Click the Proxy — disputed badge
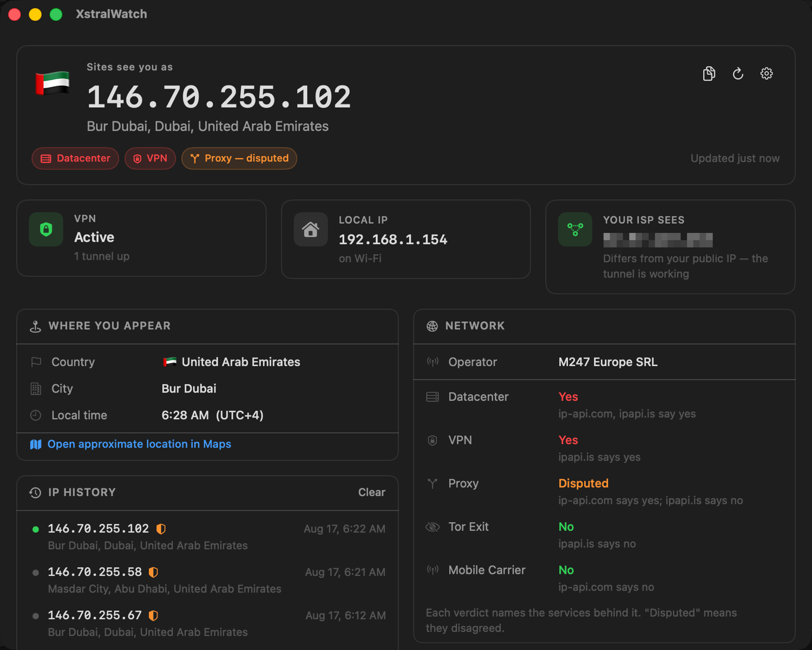Screen dimensions: 812x650 (239, 158)
